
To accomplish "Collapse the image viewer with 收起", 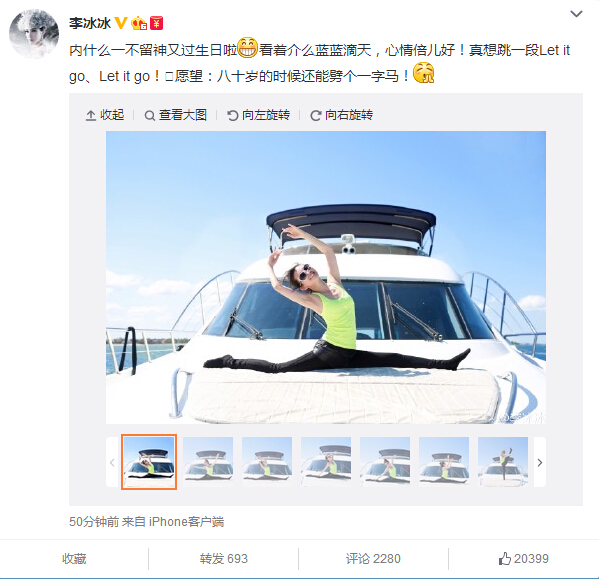I will tap(105, 115).
